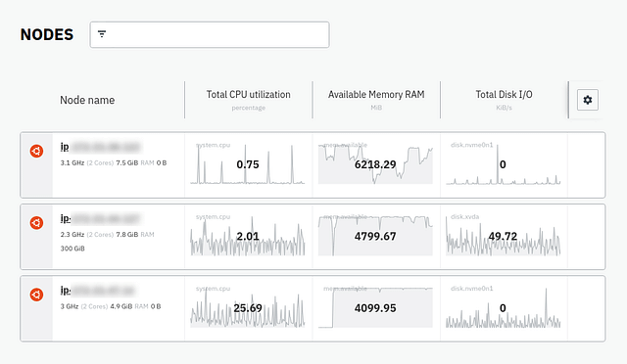The height and width of the screenshot is (364, 627).
Task: Open disk.xvda chart showing 49.72
Action: pos(503,236)
